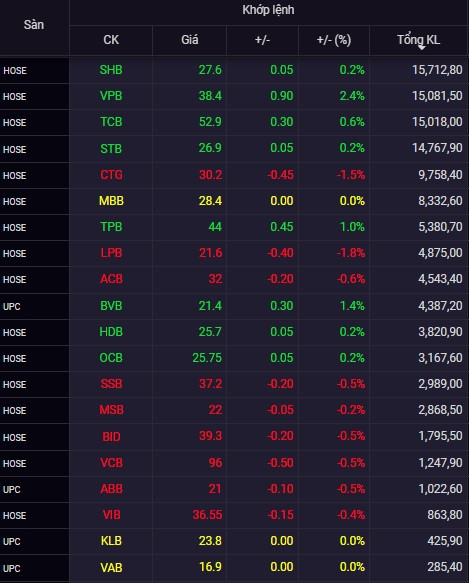The height and width of the screenshot is (583, 469).
Task: Click the BVB ticker symbol
Action: (x=111, y=306)
